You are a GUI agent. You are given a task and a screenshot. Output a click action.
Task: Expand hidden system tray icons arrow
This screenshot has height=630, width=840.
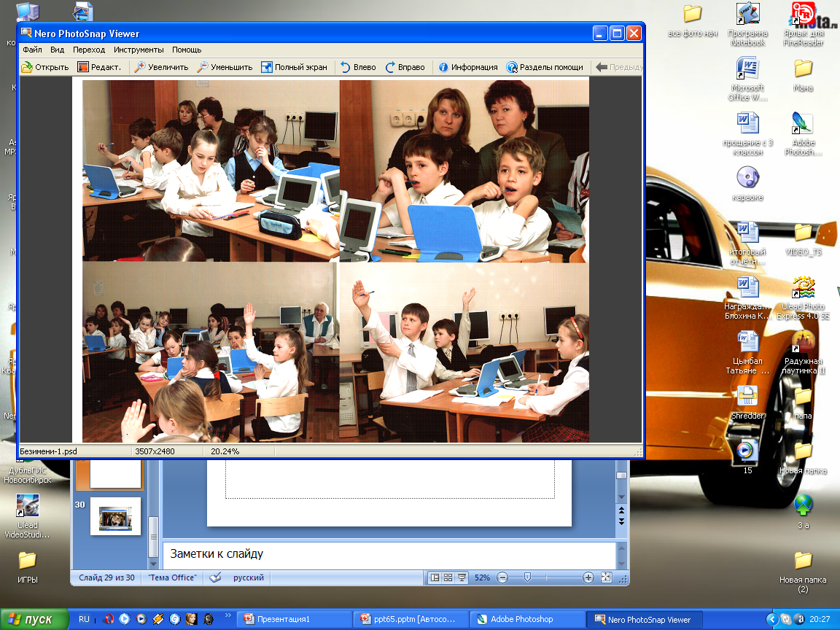[x=771, y=619]
